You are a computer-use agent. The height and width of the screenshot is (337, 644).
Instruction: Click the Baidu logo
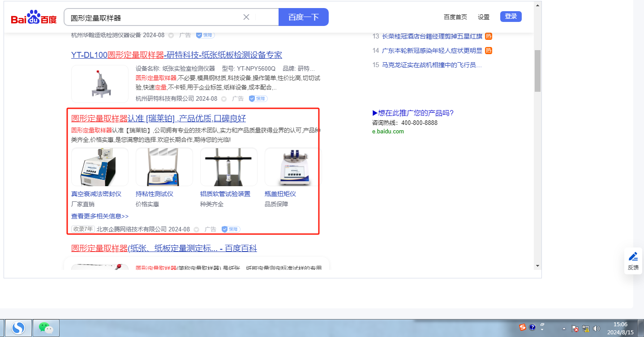[34, 18]
